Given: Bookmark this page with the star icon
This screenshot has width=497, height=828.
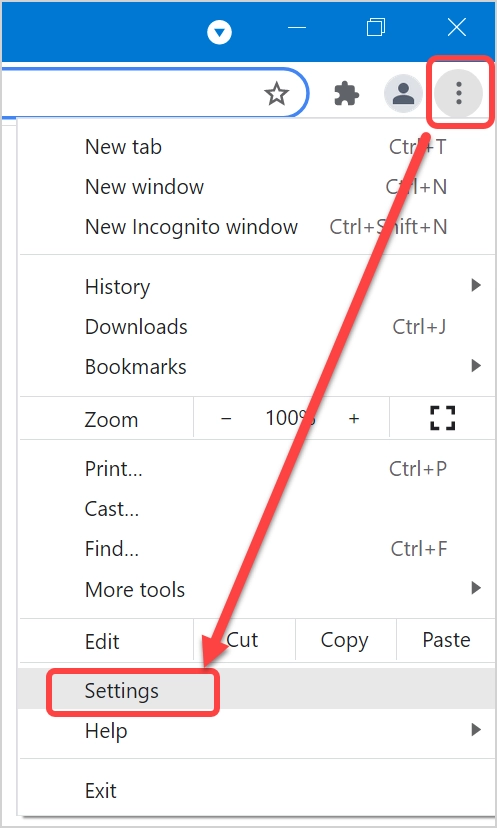Looking at the screenshot, I should click(x=276, y=94).
